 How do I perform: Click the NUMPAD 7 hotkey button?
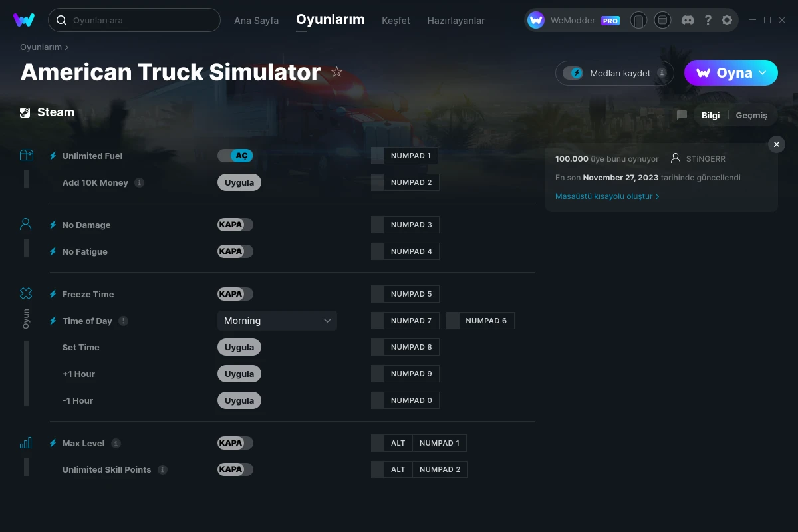click(x=412, y=321)
